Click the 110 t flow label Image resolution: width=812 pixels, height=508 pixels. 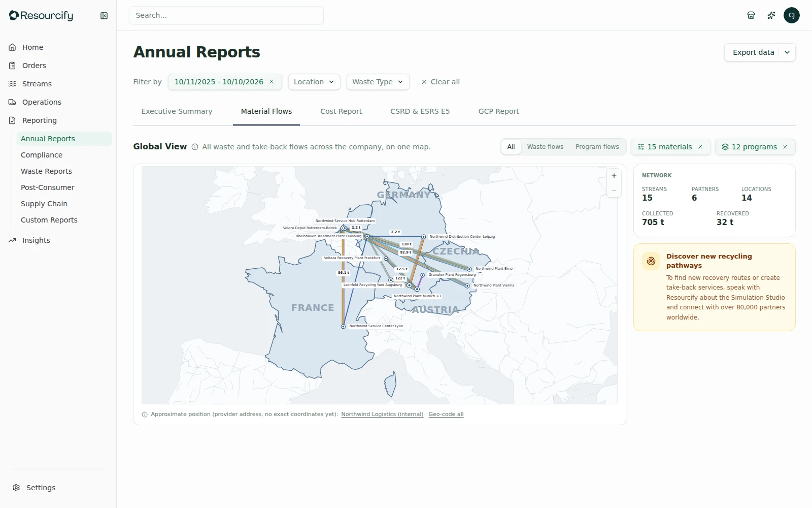click(407, 244)
